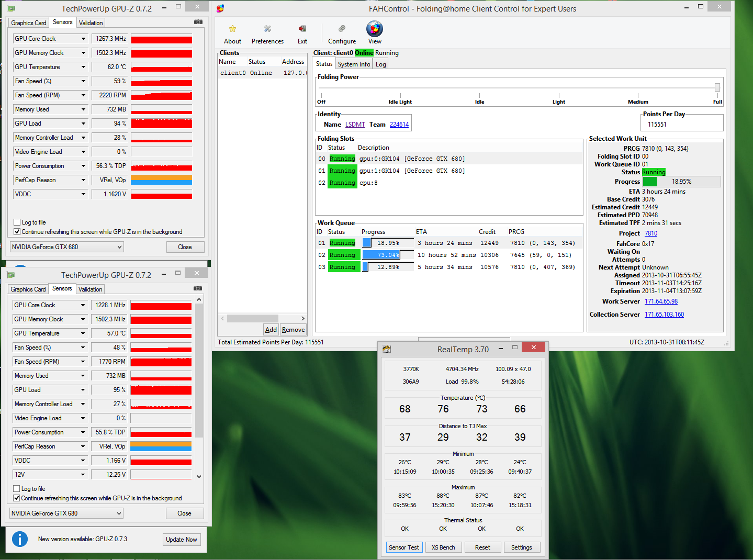Open team 224614 link

(399, 125)
